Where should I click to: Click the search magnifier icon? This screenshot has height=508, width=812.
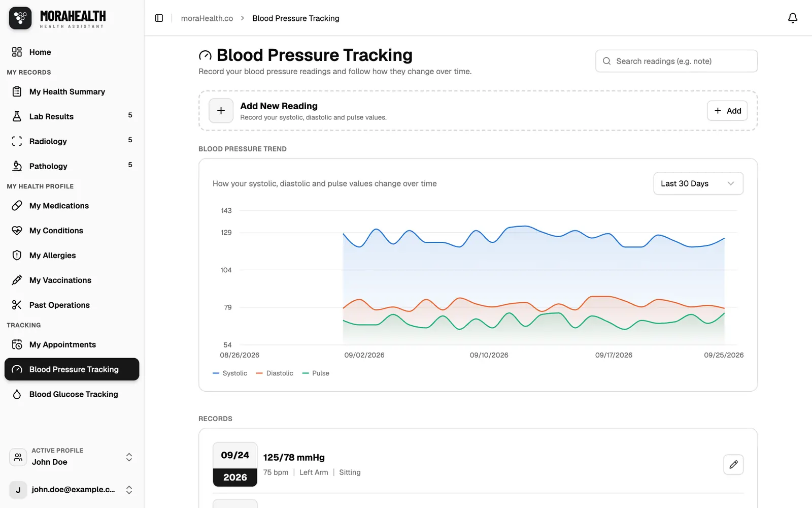point(606,61)
